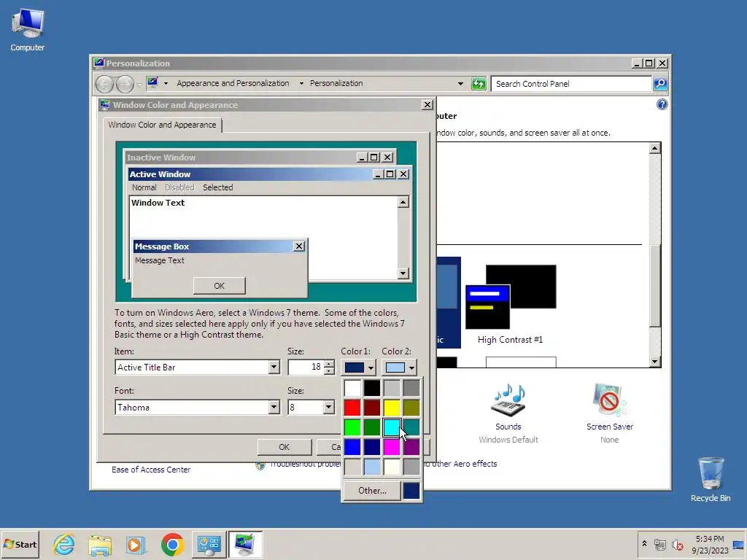
Task: Open Google Chrome from taskbar
Action: (172, 544)
